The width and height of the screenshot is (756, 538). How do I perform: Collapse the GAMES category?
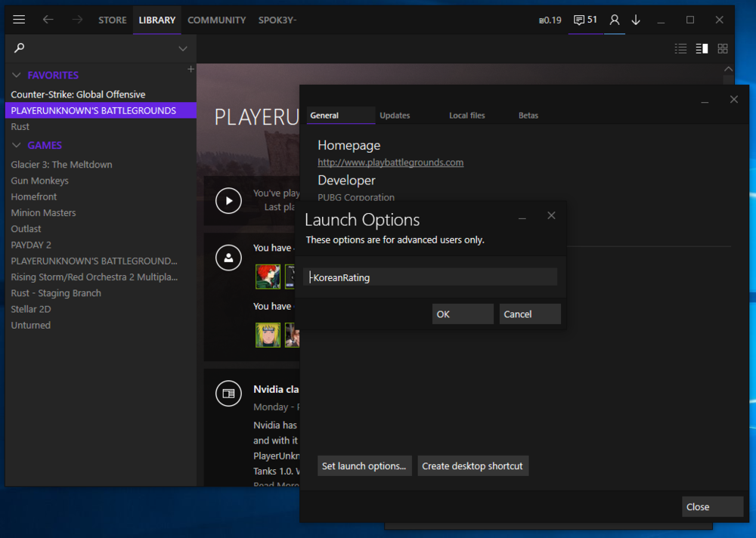click(17, 146)
